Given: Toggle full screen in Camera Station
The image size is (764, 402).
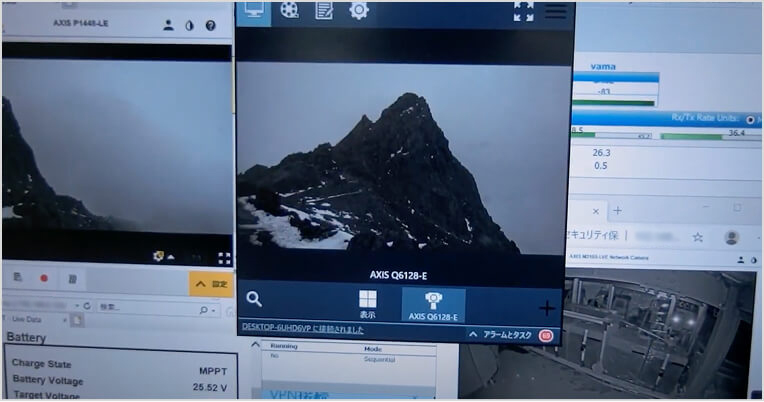Looking at the screenshot, I should point(523,11).
